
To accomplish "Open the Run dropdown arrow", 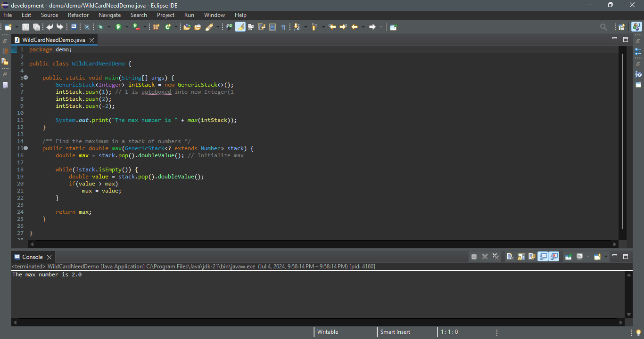I will pyautogui.click(x=126, y=27).
